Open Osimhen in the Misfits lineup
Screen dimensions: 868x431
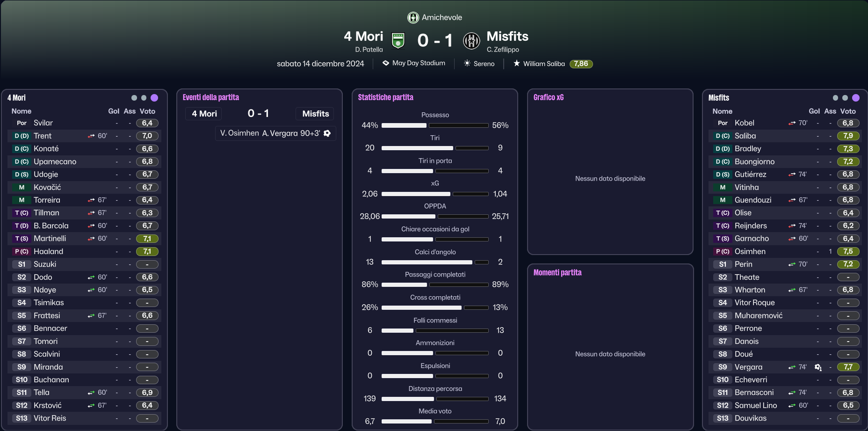(x=750, y=251)
